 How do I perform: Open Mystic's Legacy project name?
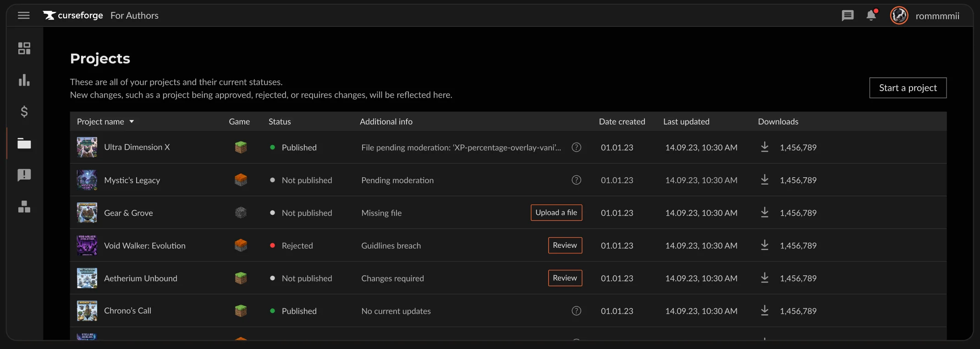[132, 180]
